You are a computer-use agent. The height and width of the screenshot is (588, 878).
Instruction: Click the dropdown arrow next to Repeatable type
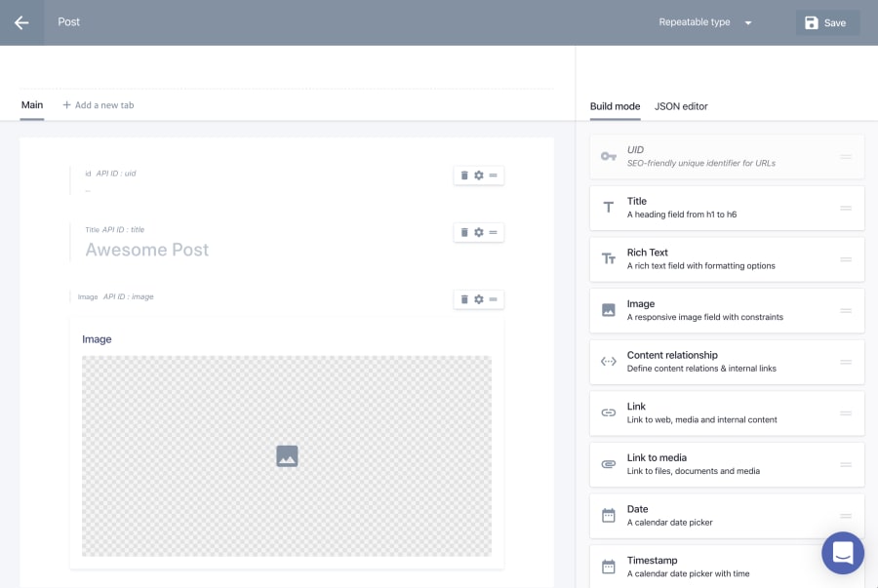click(748, 23)
